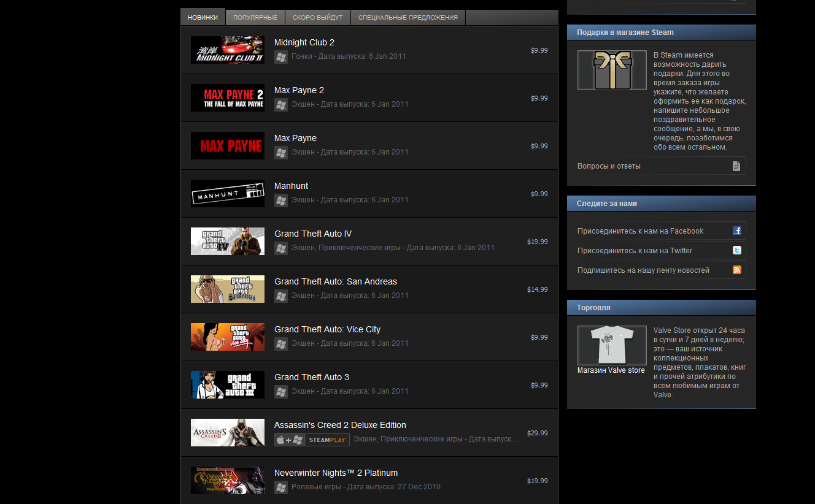Click document icon beside Вопросы и ответы
Screen dimensions: 815x504
(x=736, y=166)
